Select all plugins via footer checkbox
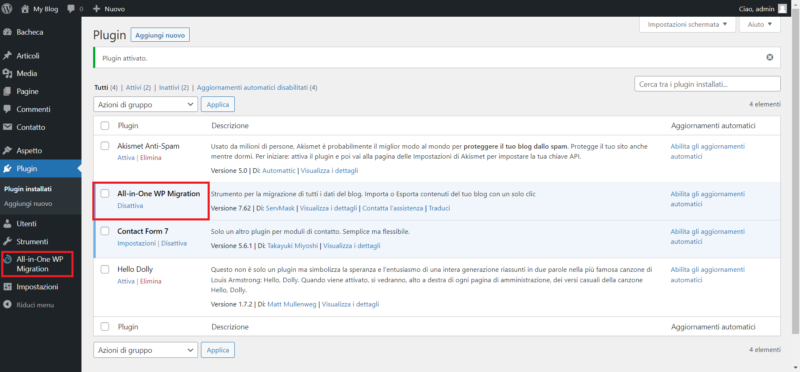This screenshot has height=372, width=800. click(105, 327)
